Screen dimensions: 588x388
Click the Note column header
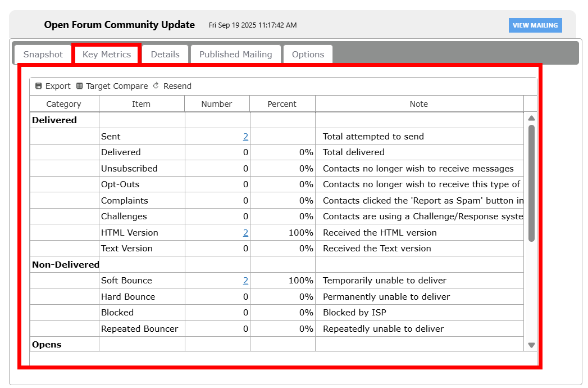point(418,104)
